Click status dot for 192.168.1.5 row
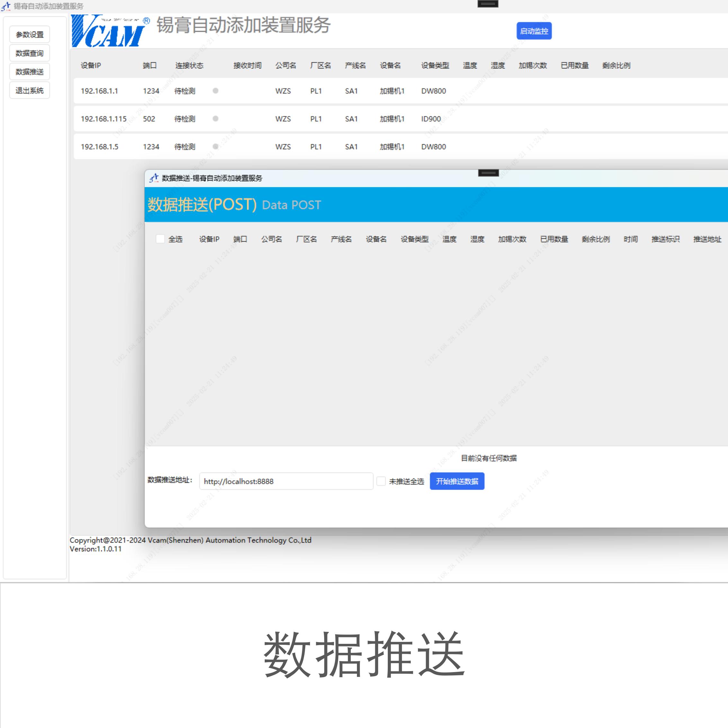Viewport: 728px width, 728px height. pyautogui.click(x=216, y=146)
